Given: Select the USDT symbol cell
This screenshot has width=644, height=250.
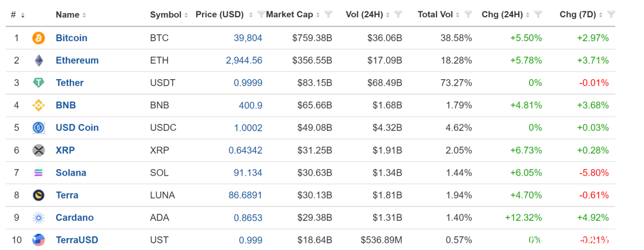Looking at the screenshot, I should point(163,83).
